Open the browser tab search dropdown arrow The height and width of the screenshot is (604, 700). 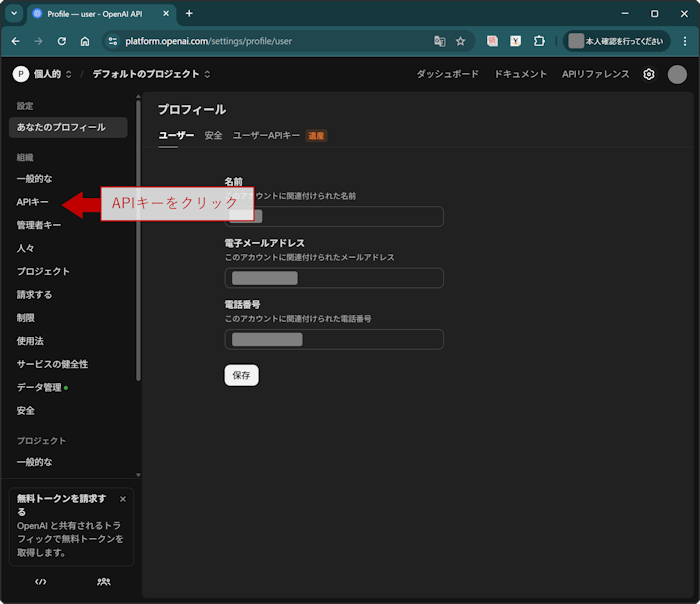pos(14,13)
